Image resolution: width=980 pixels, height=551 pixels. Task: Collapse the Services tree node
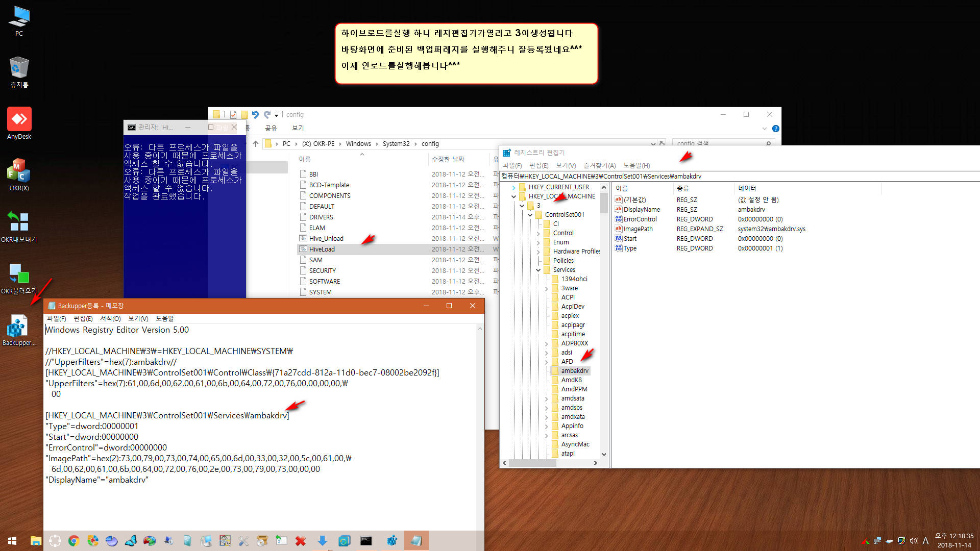[538, 270]
